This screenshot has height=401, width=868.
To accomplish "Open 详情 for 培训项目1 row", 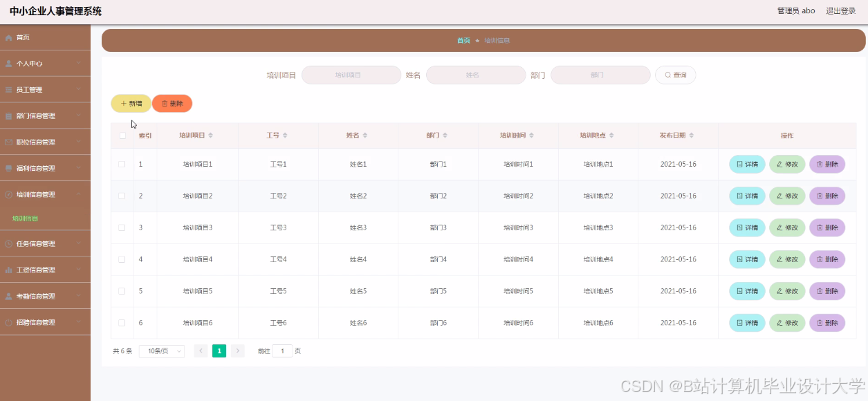I will point(747,165).
